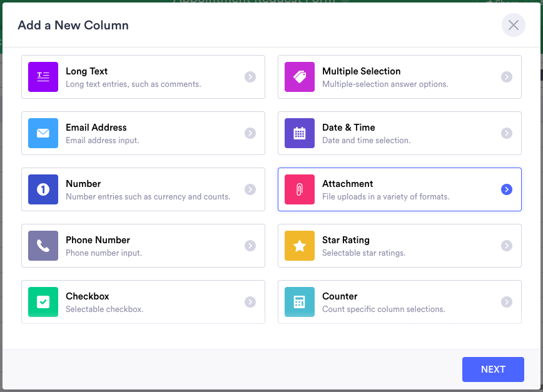
Task: Select the Checkbox column type title
Action: (x=88, y=296)
